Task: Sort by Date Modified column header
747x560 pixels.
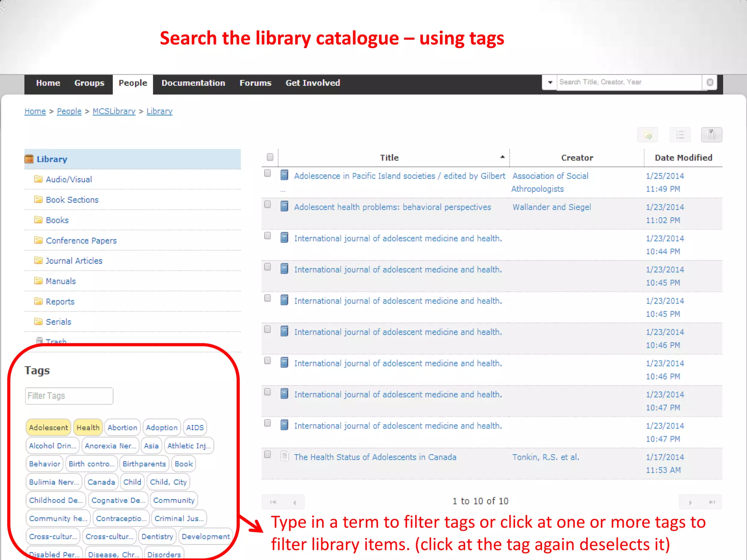Action: pyautogui.click(x=684, y=158)
